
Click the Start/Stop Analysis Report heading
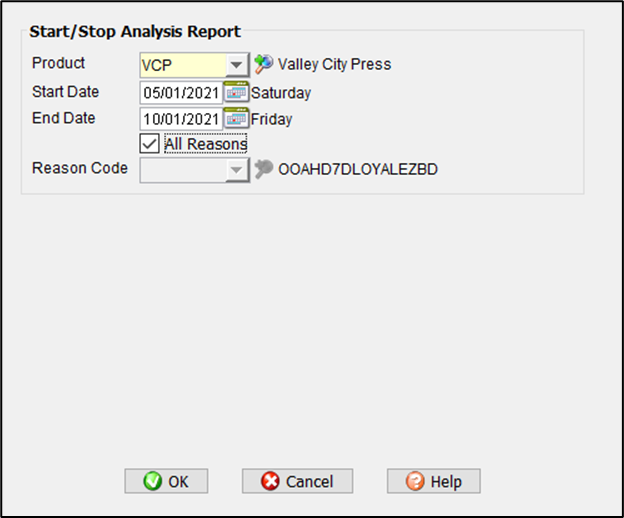point(135,32)
